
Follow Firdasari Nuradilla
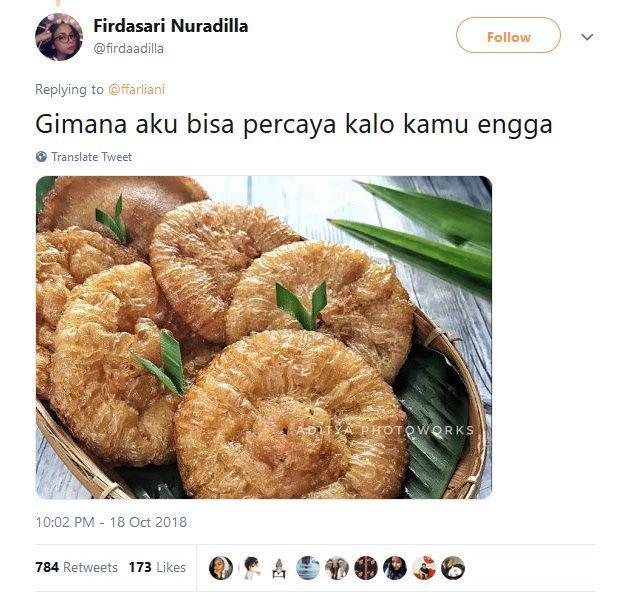[x=508, y=35]
